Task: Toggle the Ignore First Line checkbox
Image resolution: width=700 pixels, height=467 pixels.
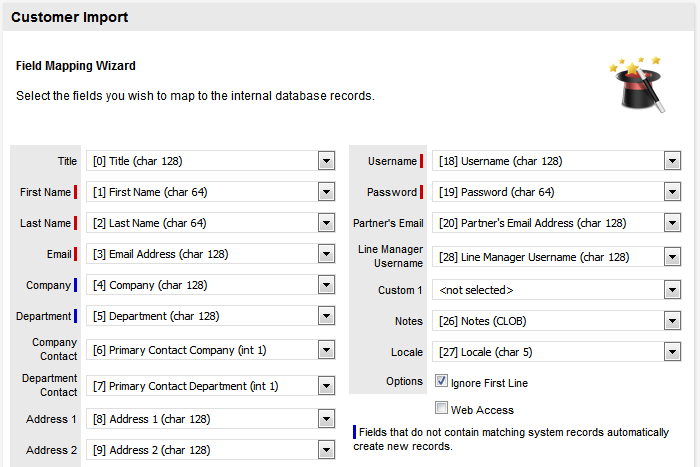Action: (442, 381)
